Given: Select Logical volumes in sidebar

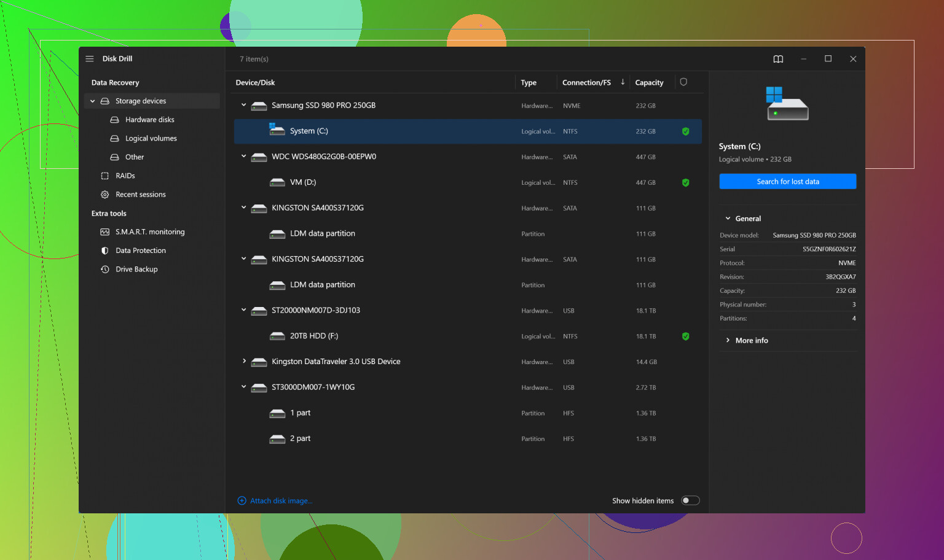Looking at the screenshot, I should coord(151,139).
